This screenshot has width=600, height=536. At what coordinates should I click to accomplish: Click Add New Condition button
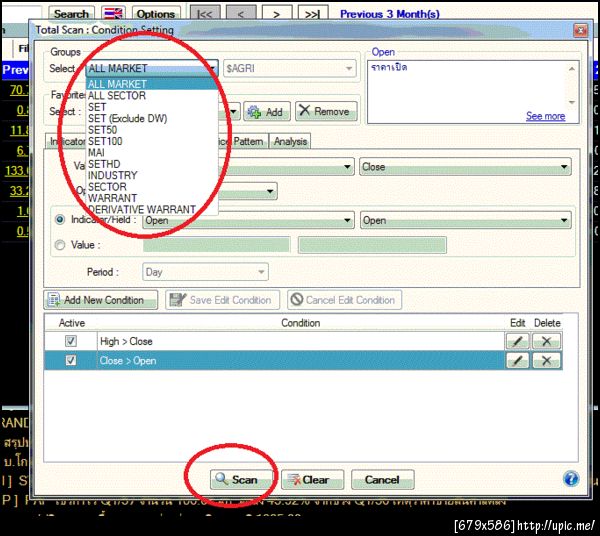pos(101,300)
